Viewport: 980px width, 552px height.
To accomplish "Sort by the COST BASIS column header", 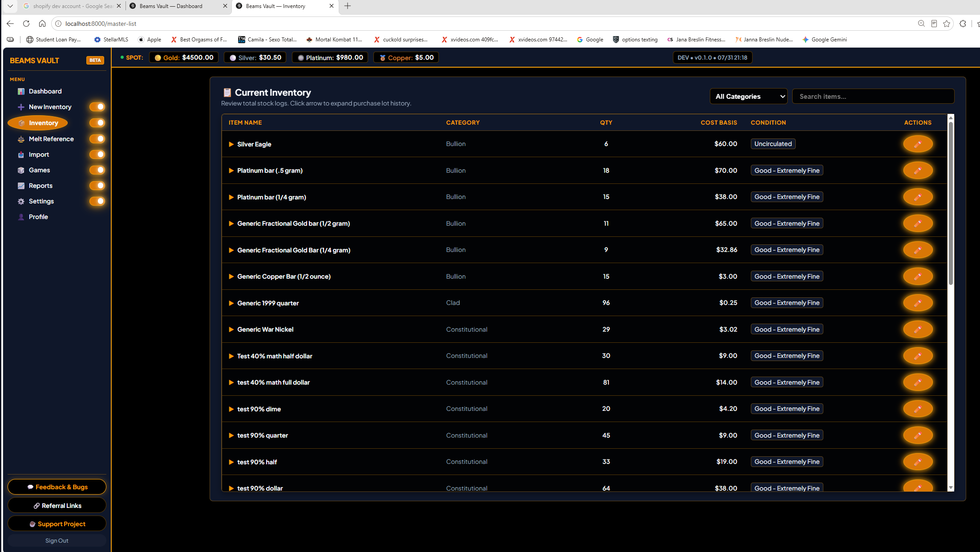I will tap(719, 122).
